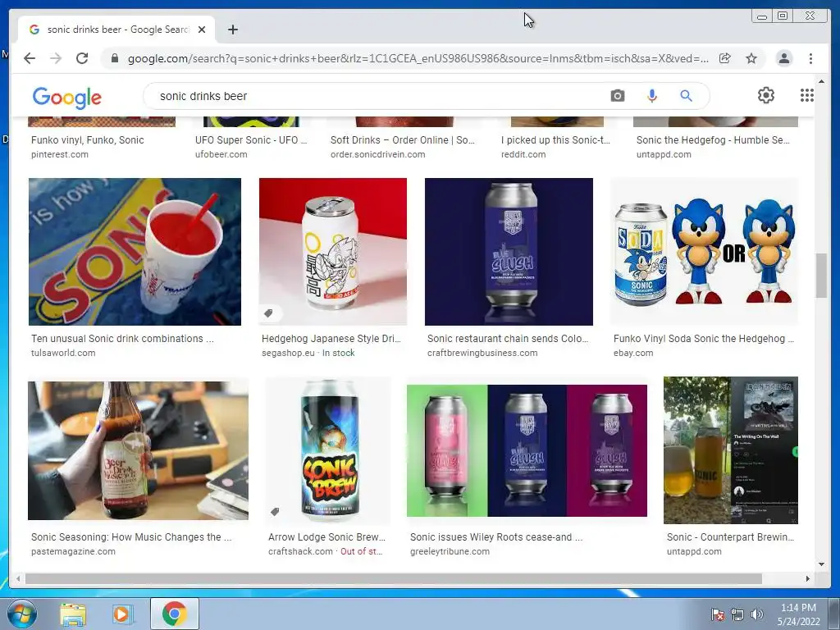Image resolution: width=840 pixels, height=630 pixels.
Task: Open 'Funko vinyl, Funko, Sonic' result
Action: pos(87,139)
